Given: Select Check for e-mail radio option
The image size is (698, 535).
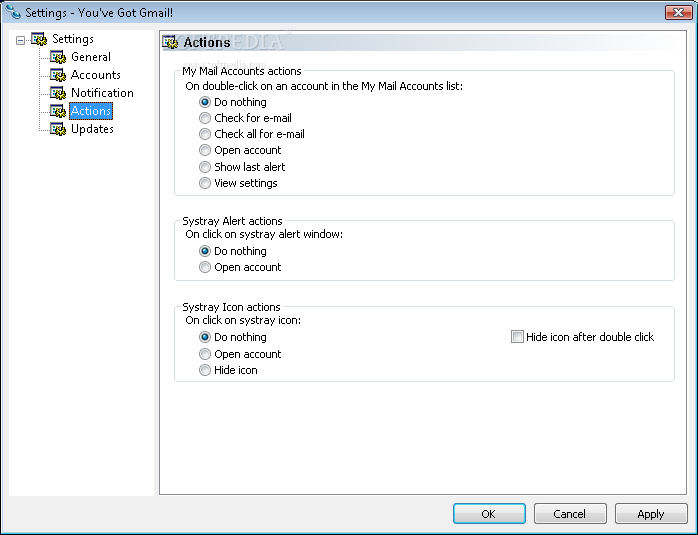Looking at the screenshot, I should [204, 118].
